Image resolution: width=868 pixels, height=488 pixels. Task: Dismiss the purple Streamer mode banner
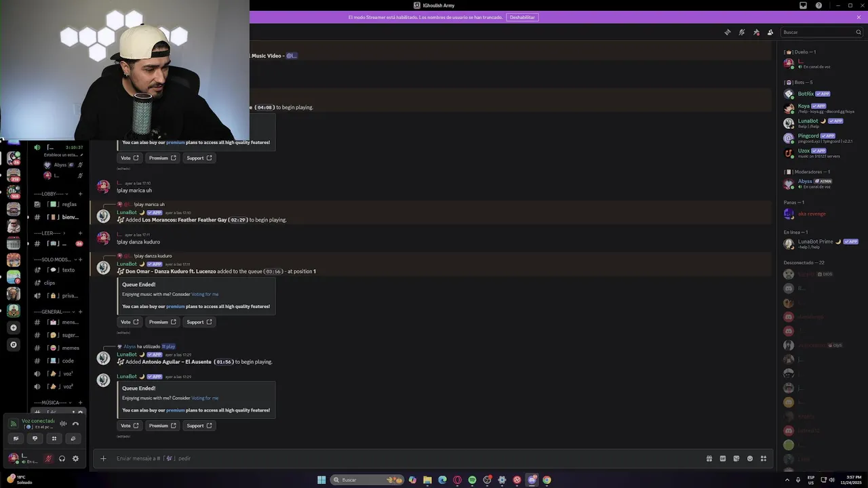[859, 17]
